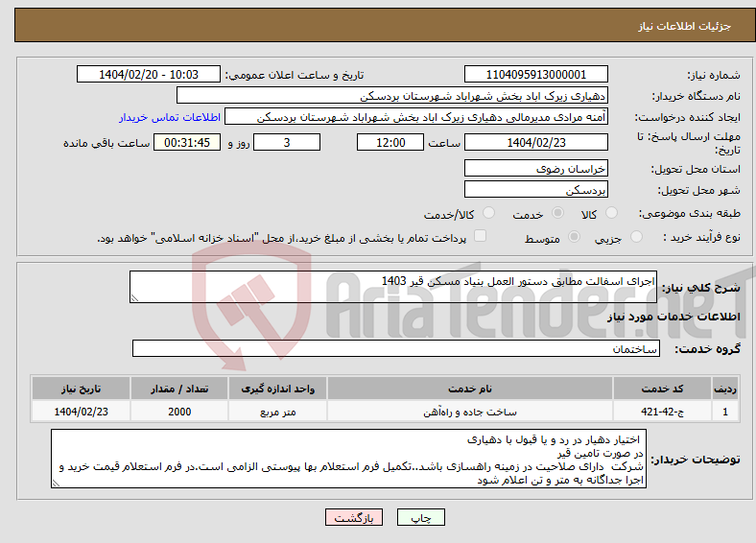Select the جزیی purchase type radio
756x543 pixels.
pyautogui.click(x=636, y=236)
